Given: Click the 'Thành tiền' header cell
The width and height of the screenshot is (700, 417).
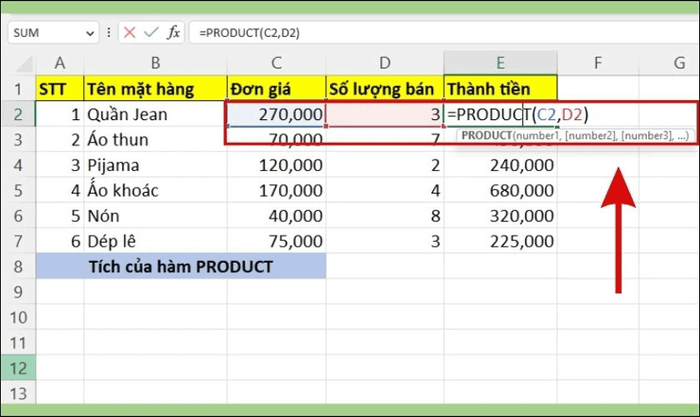Looking at the screenshot, I should 500,89.
